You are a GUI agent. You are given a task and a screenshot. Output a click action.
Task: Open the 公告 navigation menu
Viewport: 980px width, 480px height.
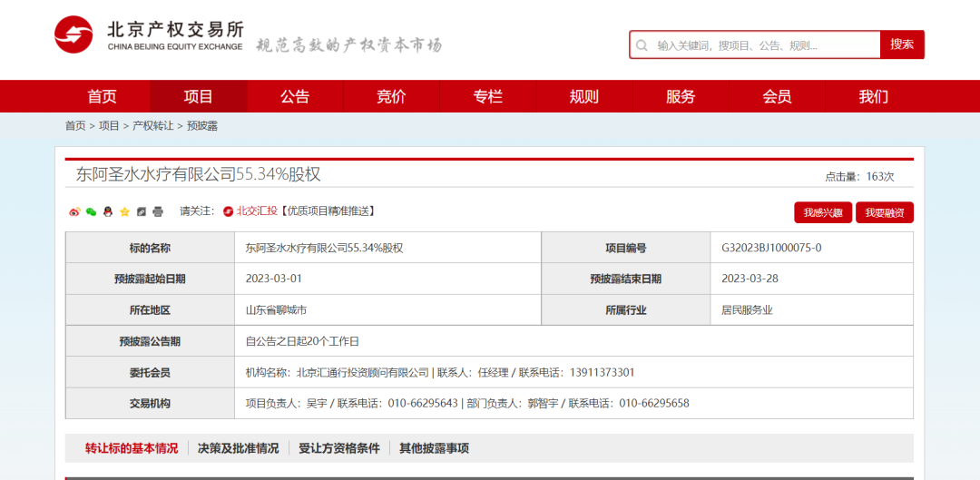point(295,96)
